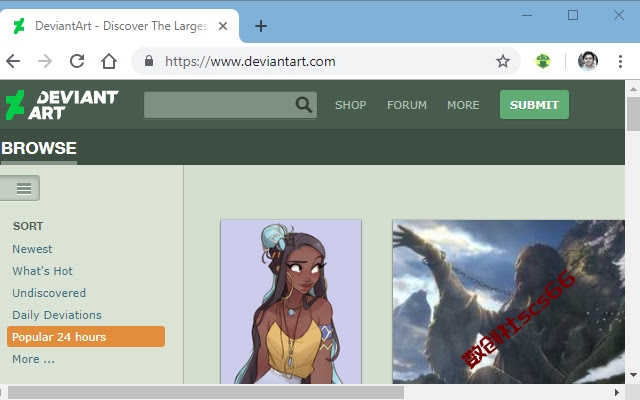Select Popular 24 hours sort option
640x400 pixels.
[x=86, y=337]
